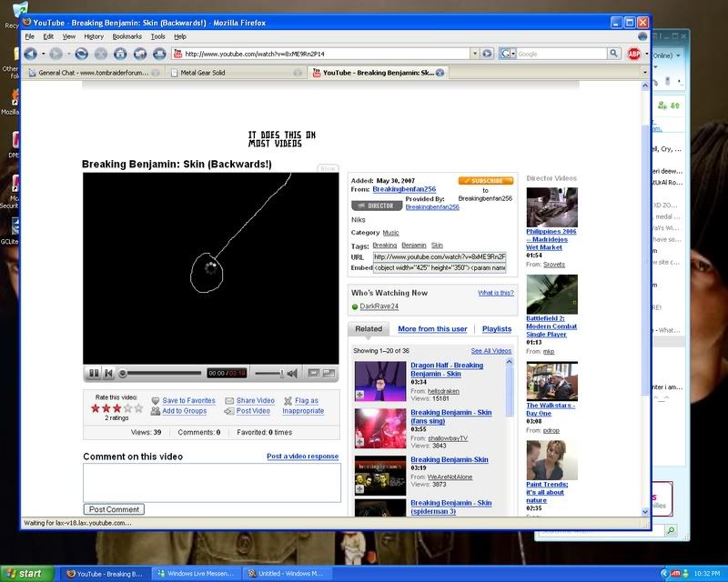This screenshot has width=728, height=582.
Task: Click the search magnifier button
Action: tap(613, 54)
